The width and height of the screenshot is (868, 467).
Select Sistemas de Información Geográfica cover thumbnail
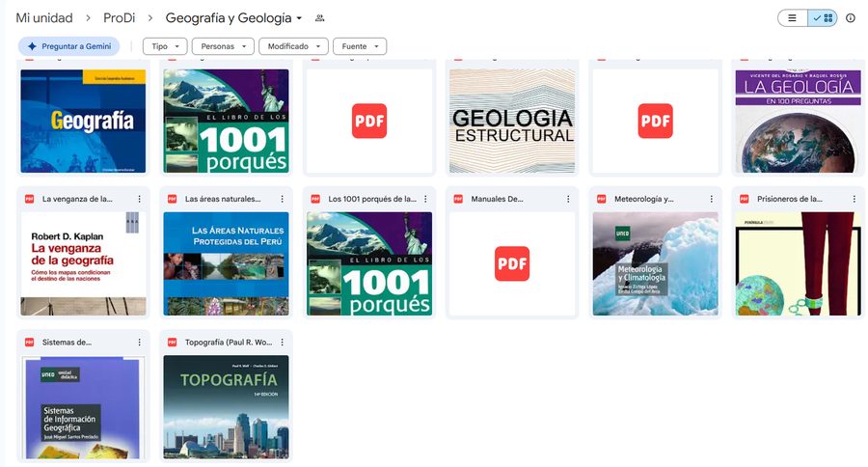[83, 407]
